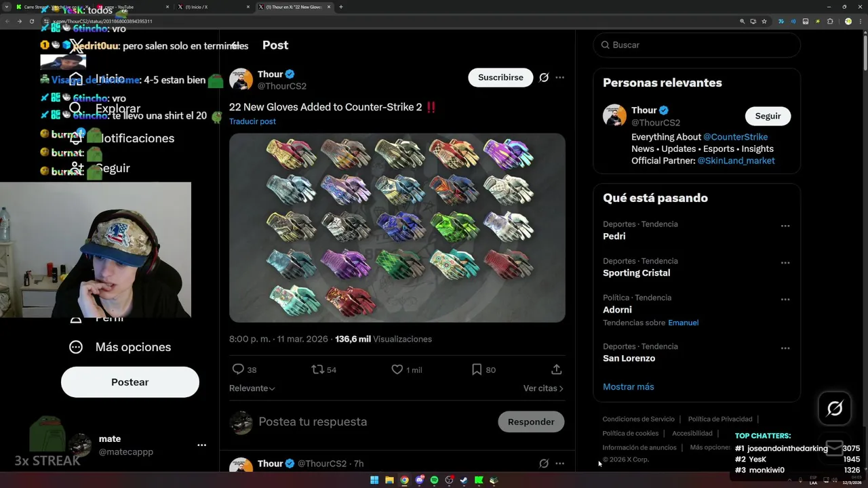Open Política de cookies footer link
868x488 pixels.
(x=630, y=433)
